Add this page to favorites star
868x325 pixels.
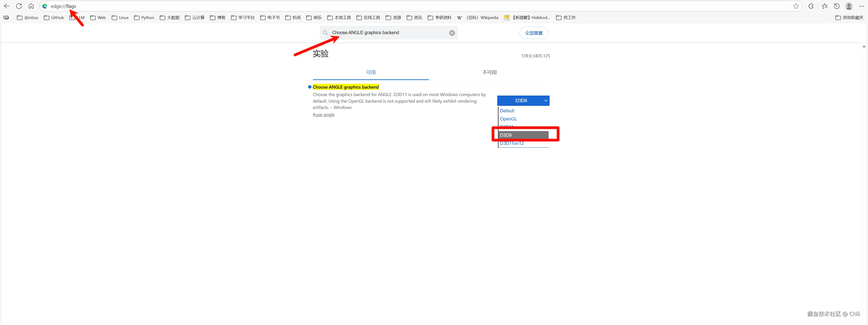(796, 6)
